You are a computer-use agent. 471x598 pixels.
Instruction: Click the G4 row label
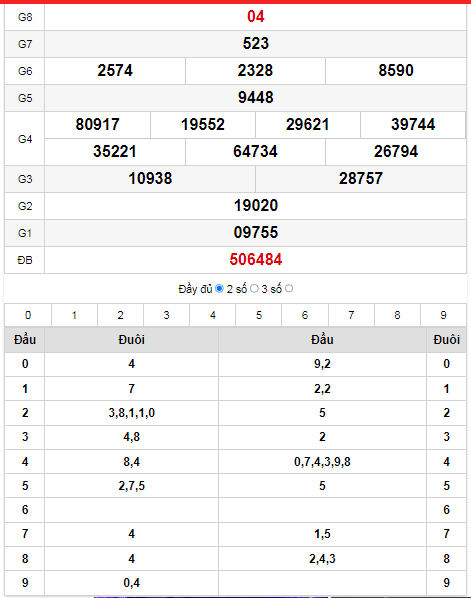point(25,139)
